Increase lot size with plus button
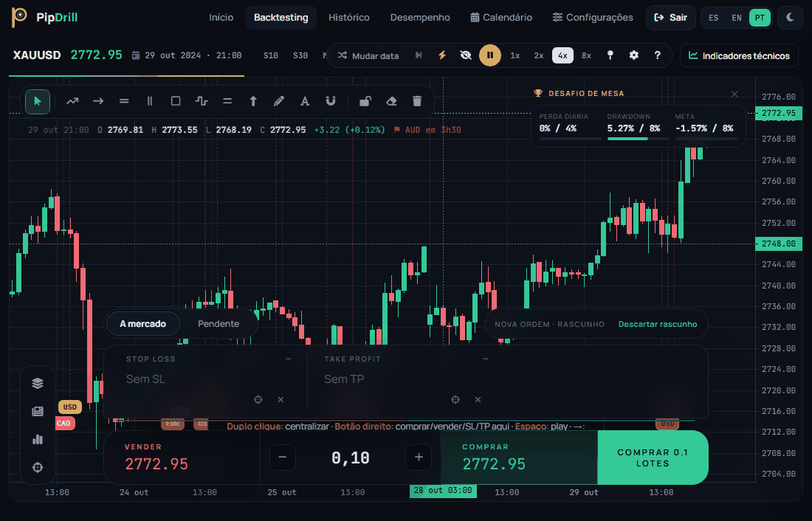The image size is (812, 521). (419, 458)
